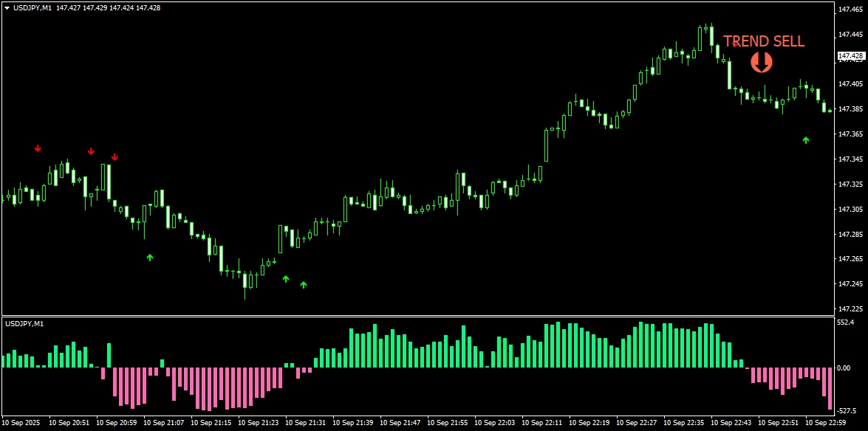This screenshot has height=431, width=868.
Task: Click the 147.285 price axis label
Action: click(851, 234)
